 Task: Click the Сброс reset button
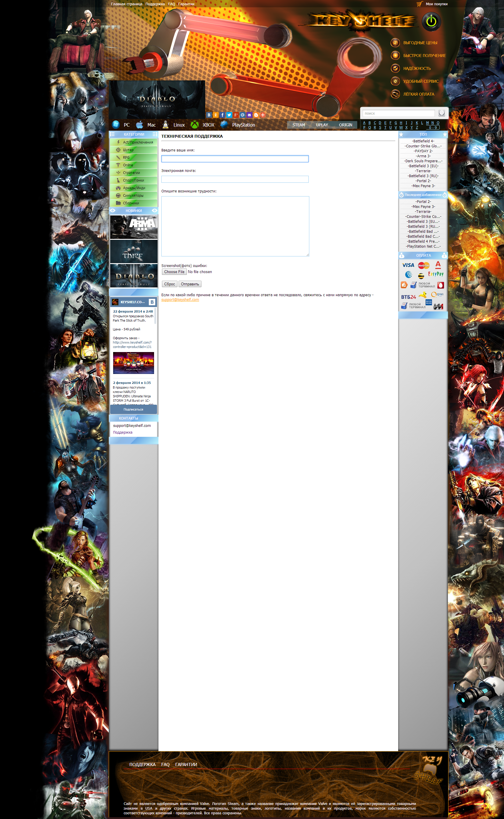point(170,284)
